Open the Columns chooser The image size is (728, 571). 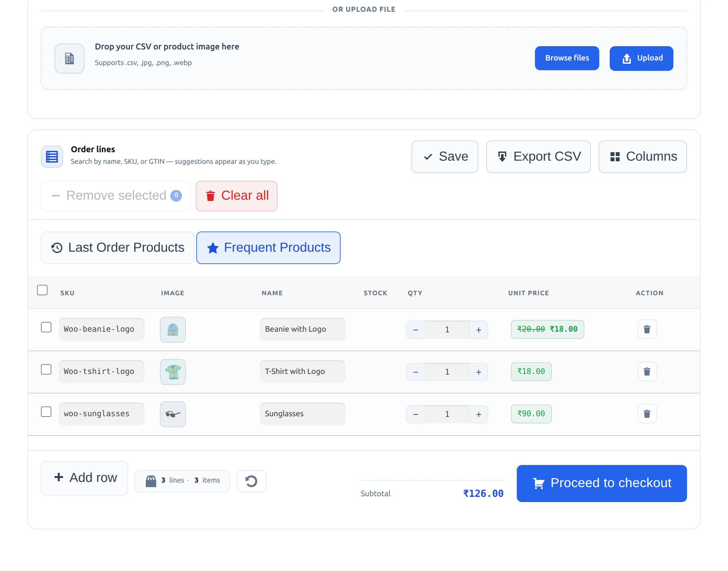point(642,156)
